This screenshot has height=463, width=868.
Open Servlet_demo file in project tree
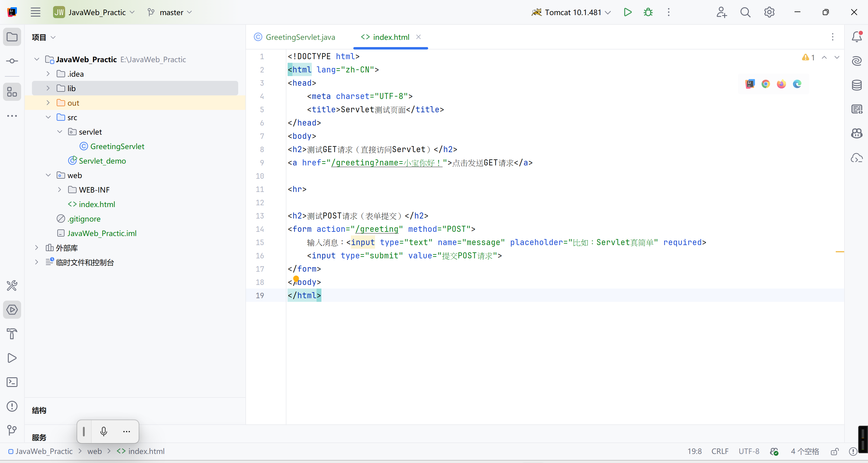102,161
